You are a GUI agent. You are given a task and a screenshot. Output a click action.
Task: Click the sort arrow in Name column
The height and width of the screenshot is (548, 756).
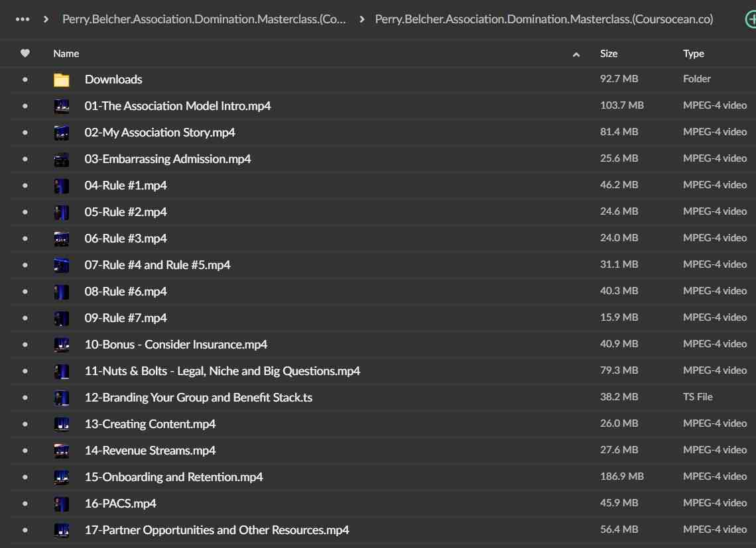tap(576, 54)
